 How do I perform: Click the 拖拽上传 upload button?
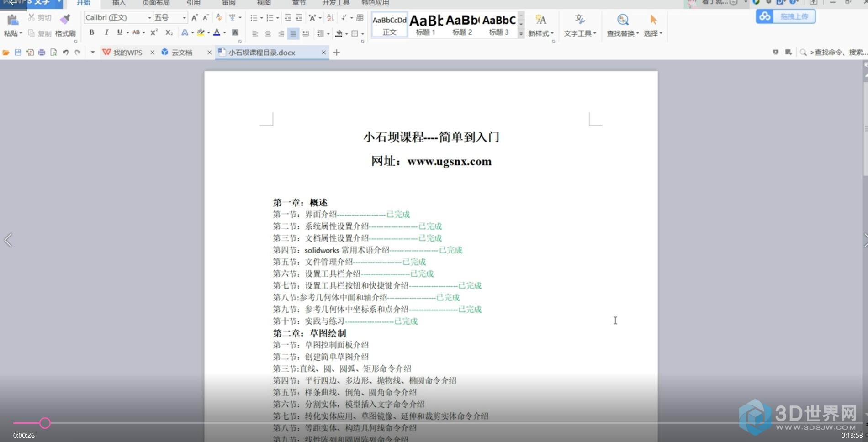[785, 16]
